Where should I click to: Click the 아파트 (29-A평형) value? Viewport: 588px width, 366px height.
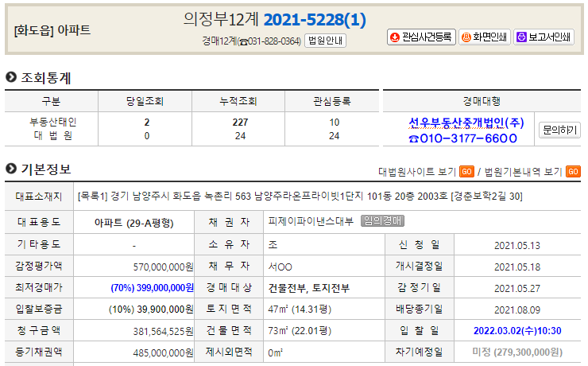pos(133,223)
